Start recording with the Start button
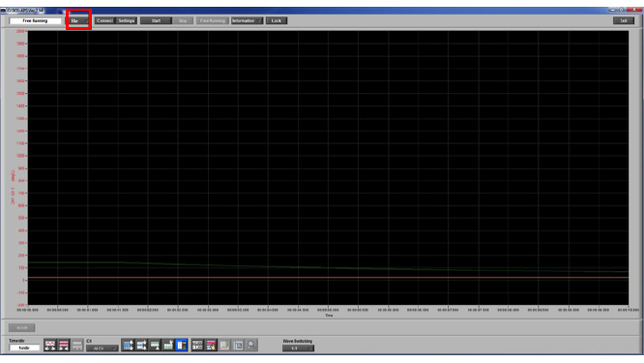The height and width of the screenshot is (363, 644). (x=156, y=20)
